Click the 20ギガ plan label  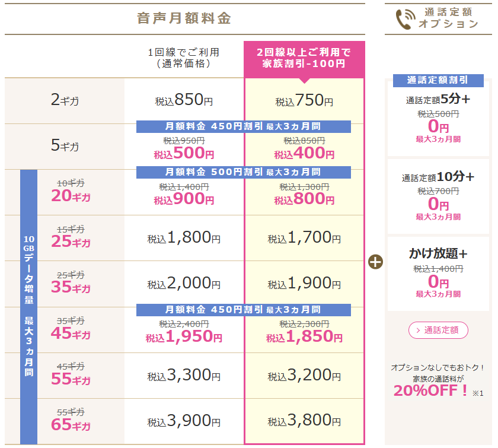[71, 195]
